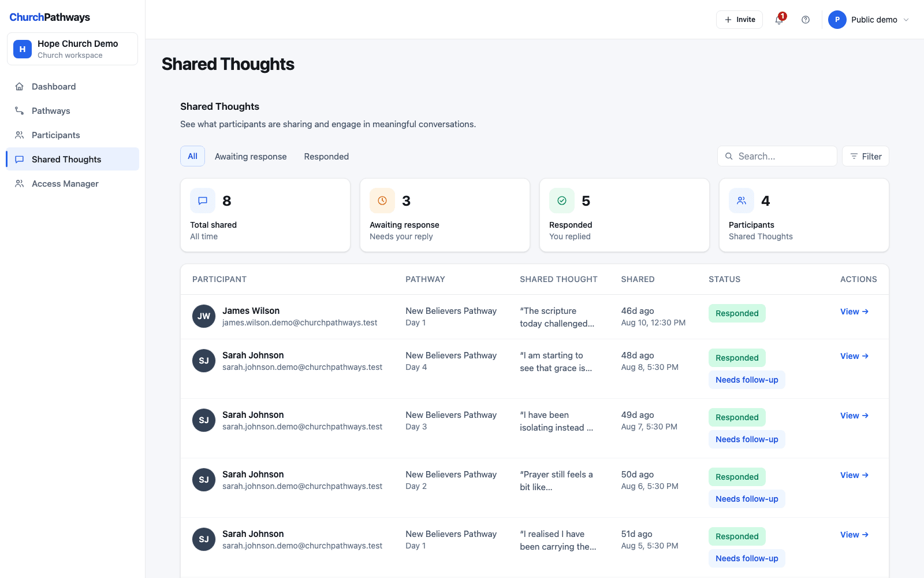Click the STATUS column header
Viewport: 924px width, 578px height.
724,279
